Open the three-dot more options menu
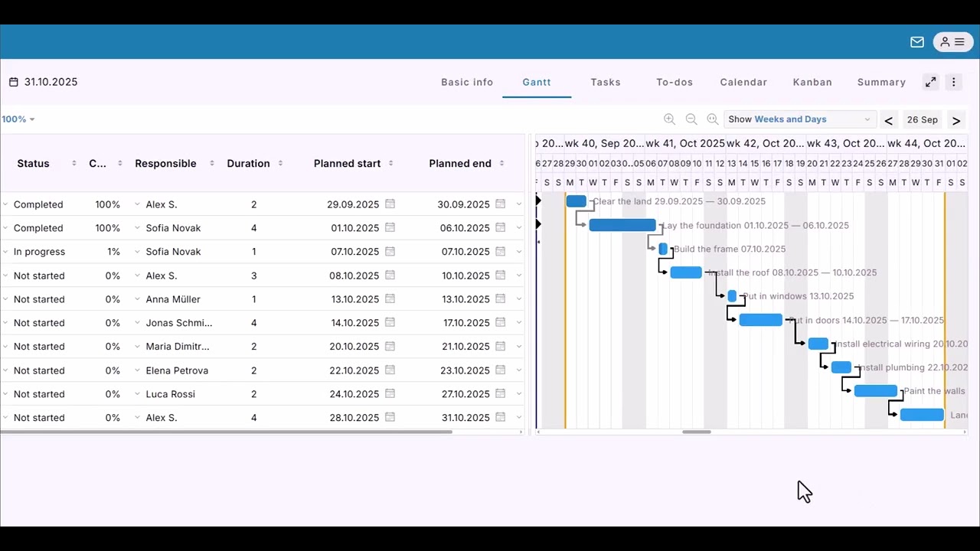980x551 pixels. [x=953, y=82]
